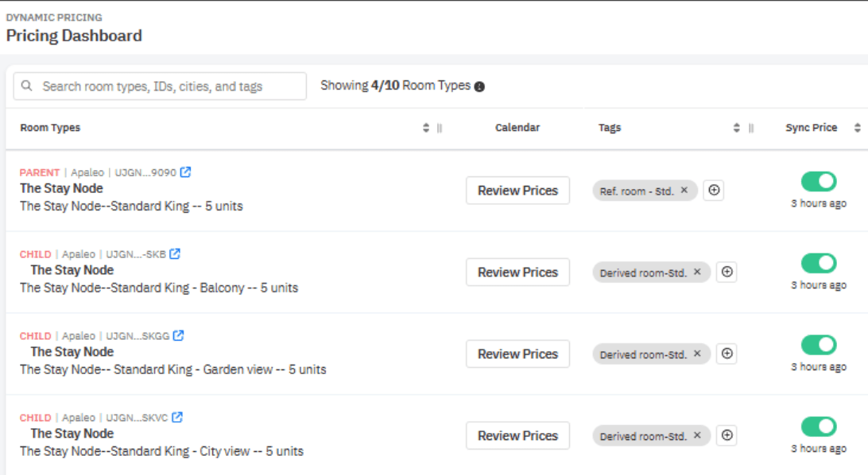Viewport: 868px width, 475px height.
Task: Disable price sync for the parent Stay Node
Action: (819, 182)
